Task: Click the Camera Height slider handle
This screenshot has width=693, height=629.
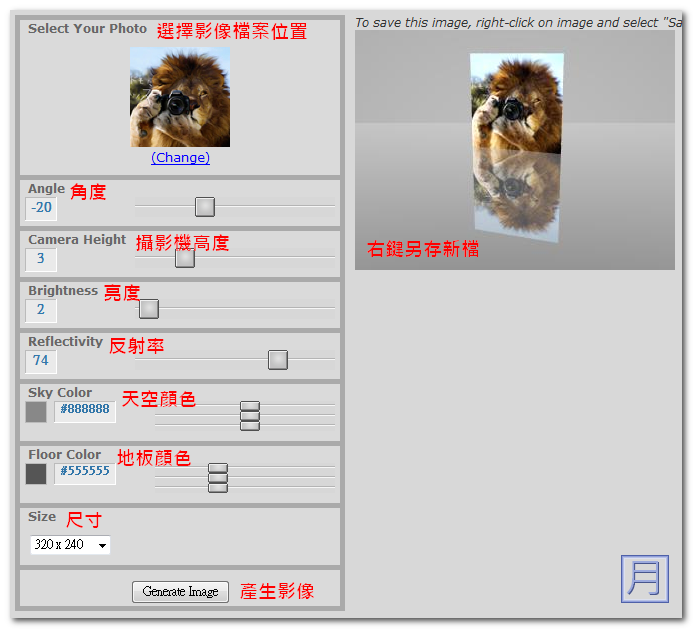Action: [x=184, y=258]
